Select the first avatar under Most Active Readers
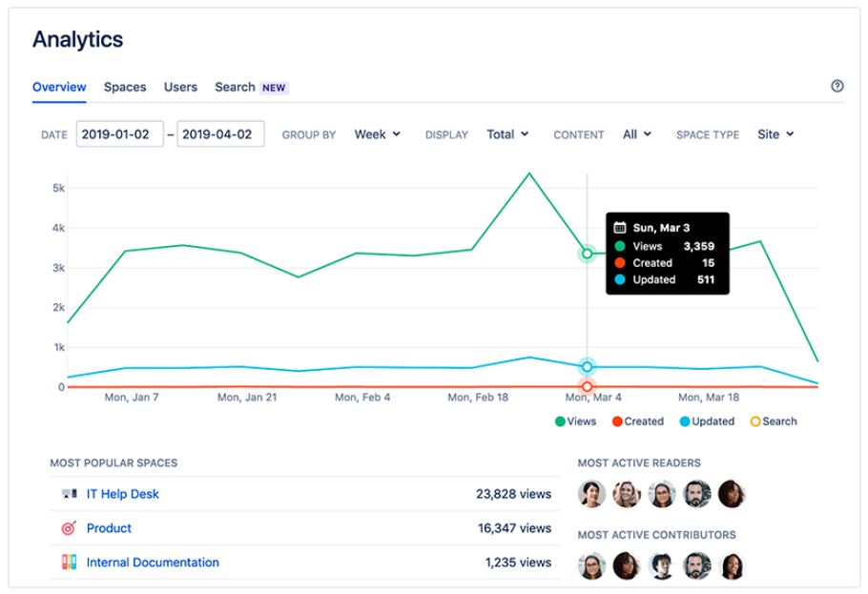Image resolution: width=868 pixels, height=594 pixels. click(x=591, y=494)
